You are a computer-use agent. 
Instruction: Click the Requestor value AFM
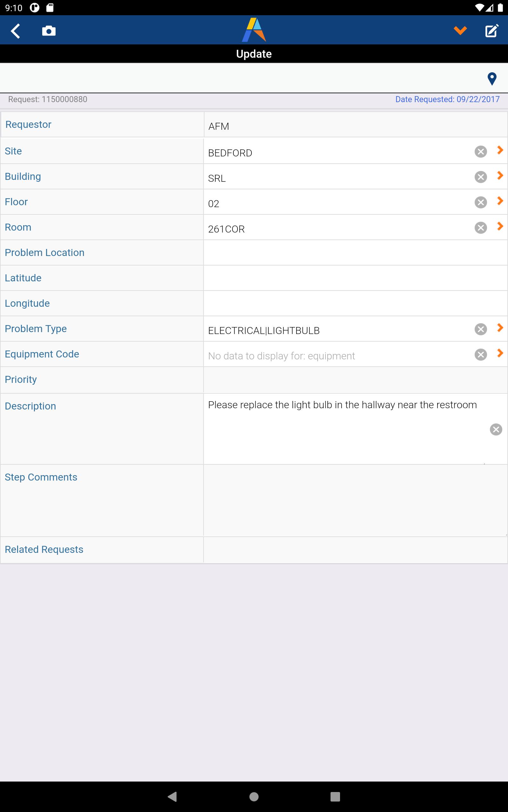point(219,127)
